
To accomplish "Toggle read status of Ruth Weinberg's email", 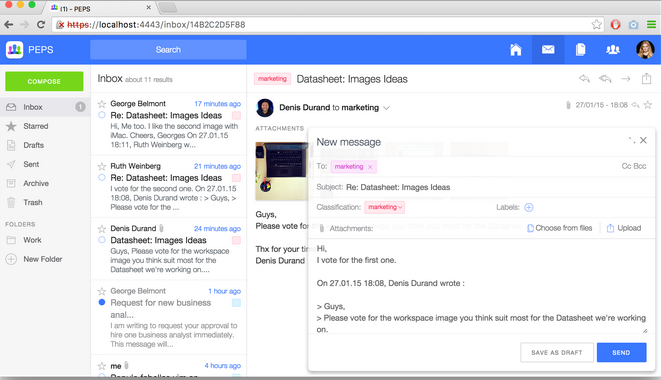I will [x=102, y=177].
